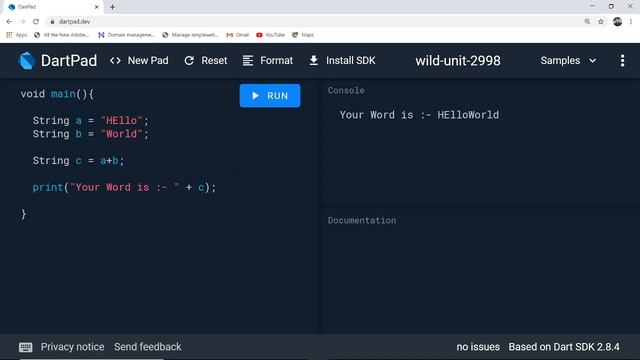The width and height of the screenshot is (640, 360).
Task: Click the closing brace line in editor
Action: coord(24,214)
